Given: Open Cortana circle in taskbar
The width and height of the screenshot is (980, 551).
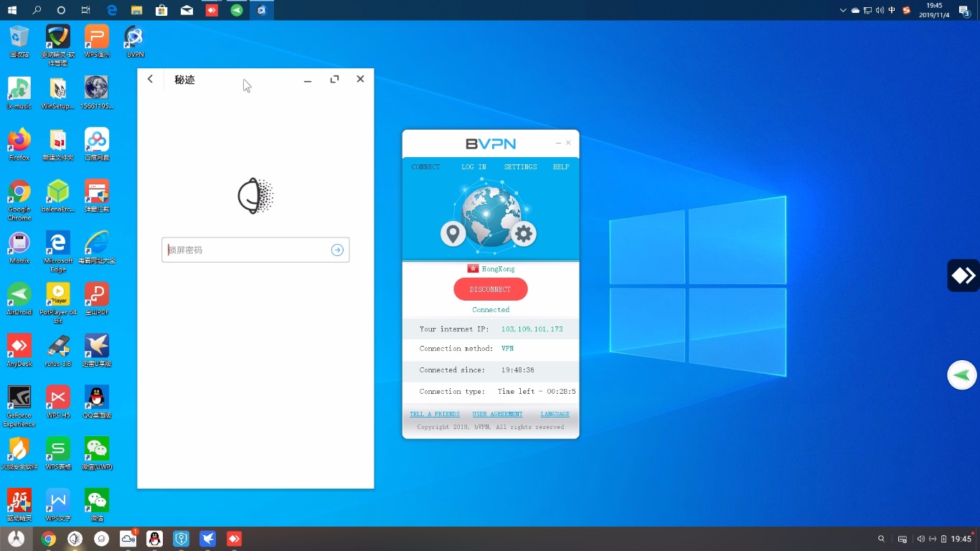Looking at the screenshot, I should point(61,10).
